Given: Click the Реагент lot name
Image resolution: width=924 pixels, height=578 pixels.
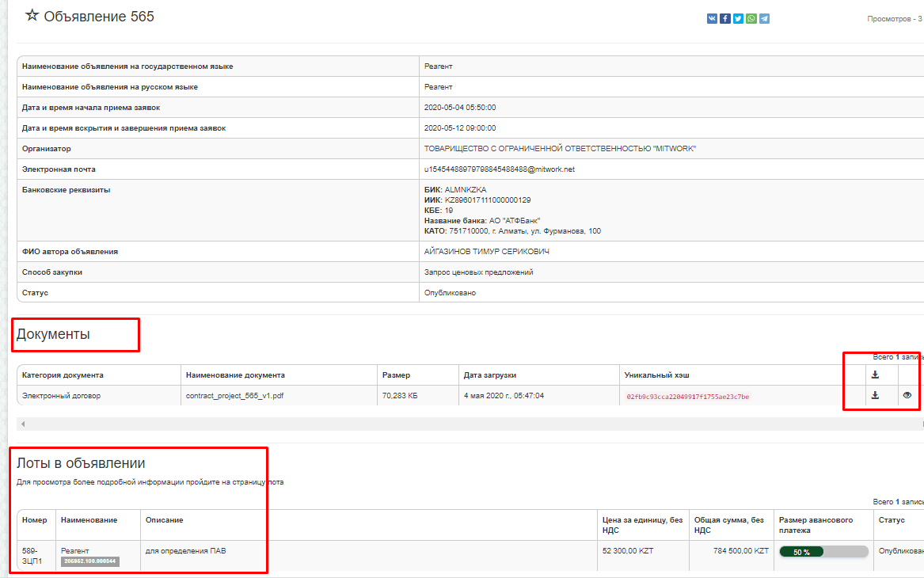Looking at the screenshot, I should [75, 550].
